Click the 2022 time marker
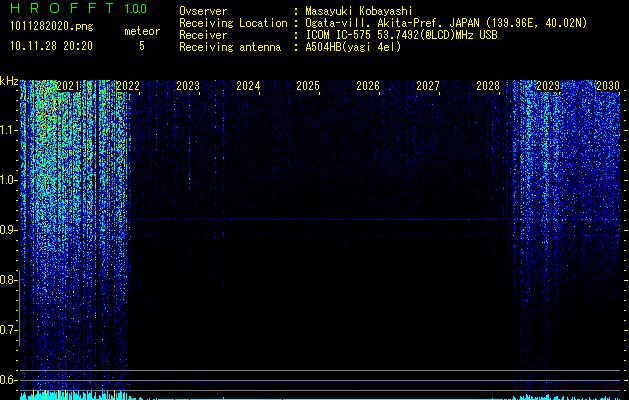 pyautogui.click(x=128, y=86)
